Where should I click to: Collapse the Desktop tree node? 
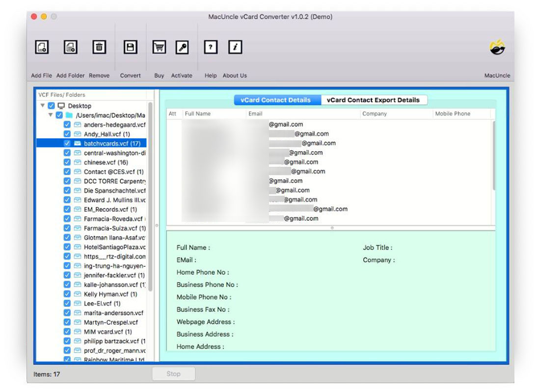tap(44, 105)
